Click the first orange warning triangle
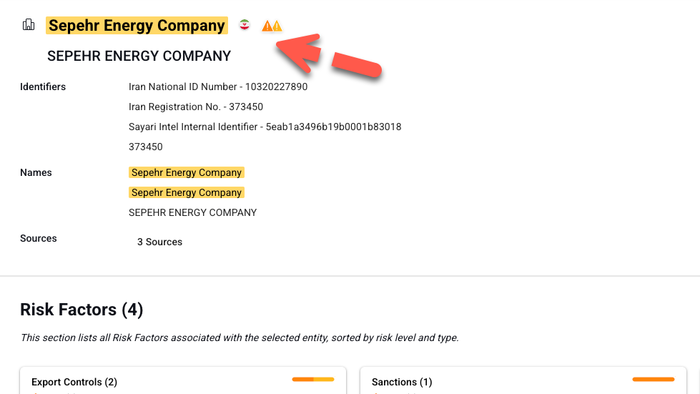The width and height of the screenshot is (700, 394). (x=267, y=26)
